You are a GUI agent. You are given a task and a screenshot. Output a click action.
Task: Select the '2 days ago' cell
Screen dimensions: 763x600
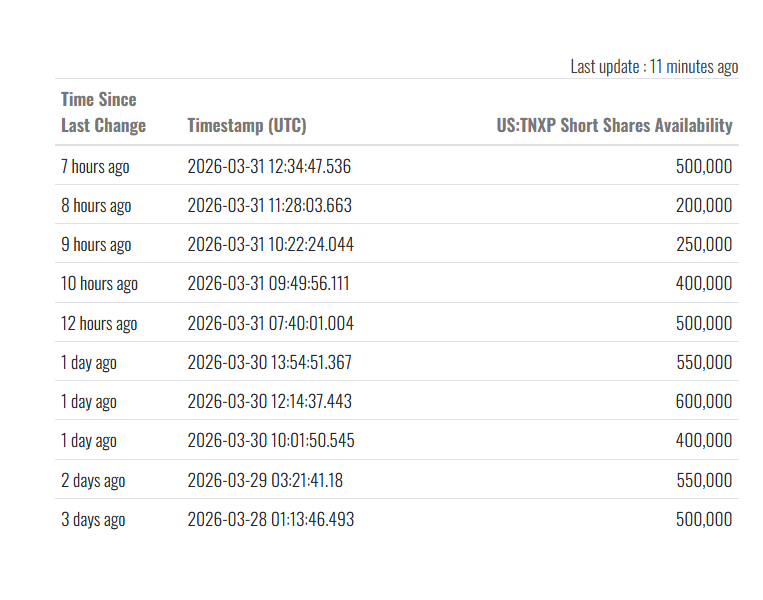pyautogui.click(x=93, y=480)
